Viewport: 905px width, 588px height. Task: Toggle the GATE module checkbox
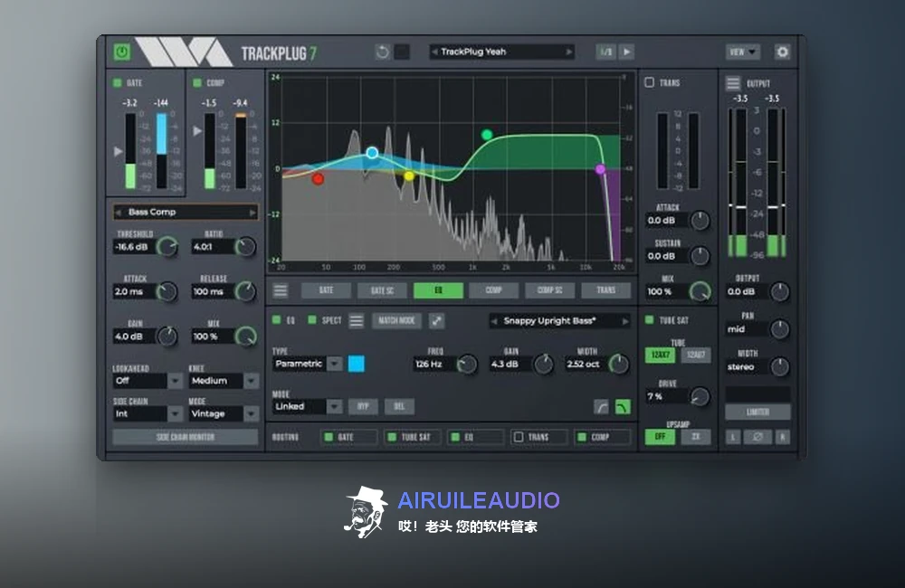click(x=118, y=83)
